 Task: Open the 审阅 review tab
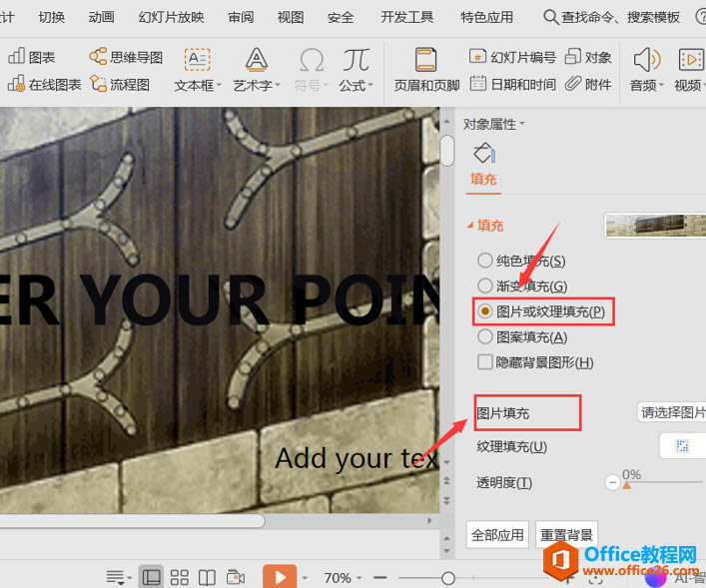[x=241, y=17]
